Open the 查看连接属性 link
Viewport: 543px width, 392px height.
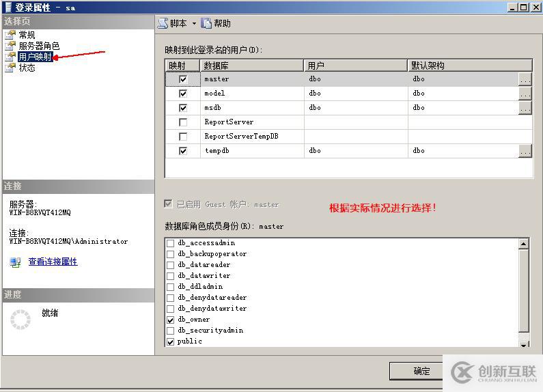pos(53,262)
